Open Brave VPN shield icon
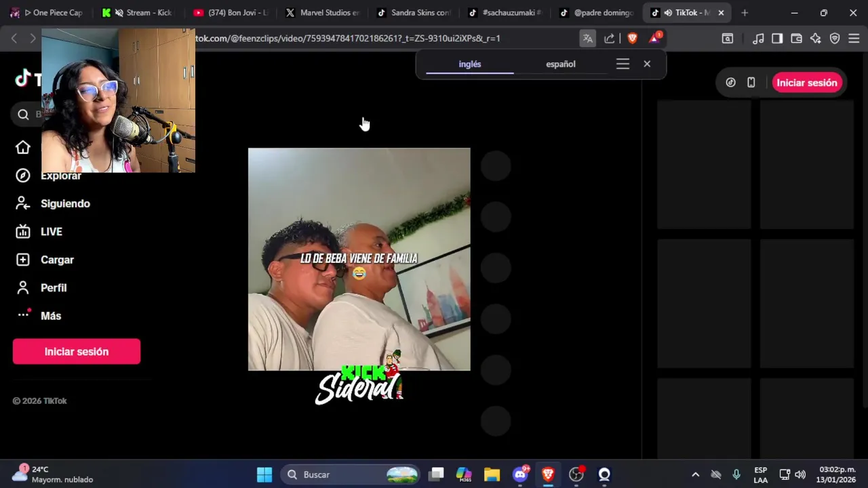Screen dimensions: 868x488 click(x=835, y=39)
